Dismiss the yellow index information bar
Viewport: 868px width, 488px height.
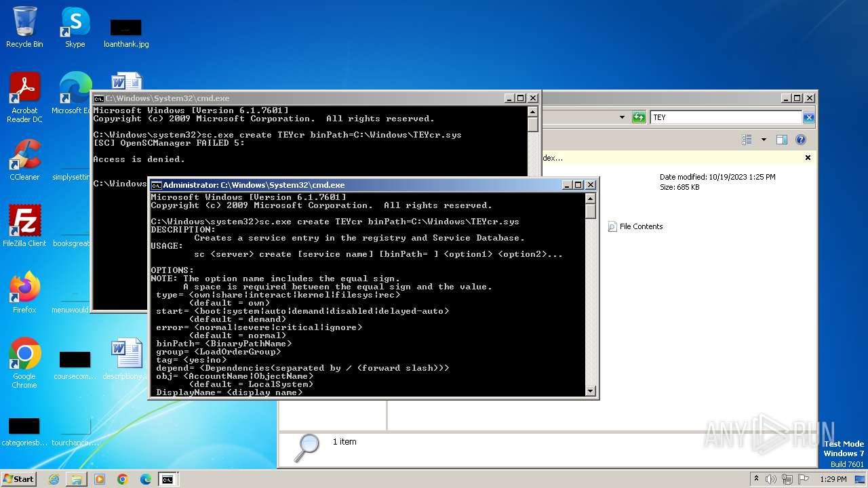(808, 157)
